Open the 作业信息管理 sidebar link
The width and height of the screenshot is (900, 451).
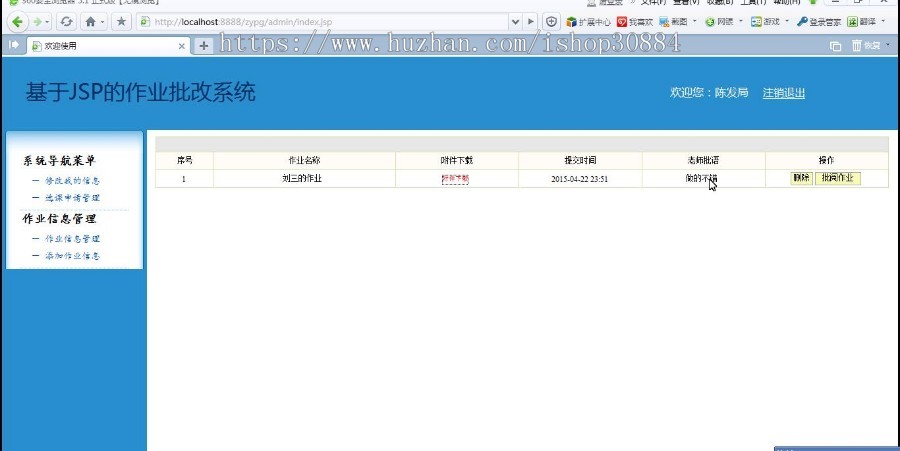point(72,239)
